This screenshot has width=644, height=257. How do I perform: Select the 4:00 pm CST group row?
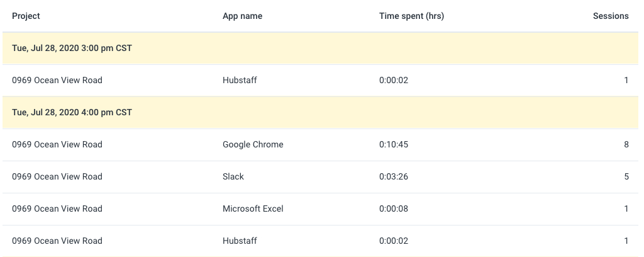coord(320,112)
